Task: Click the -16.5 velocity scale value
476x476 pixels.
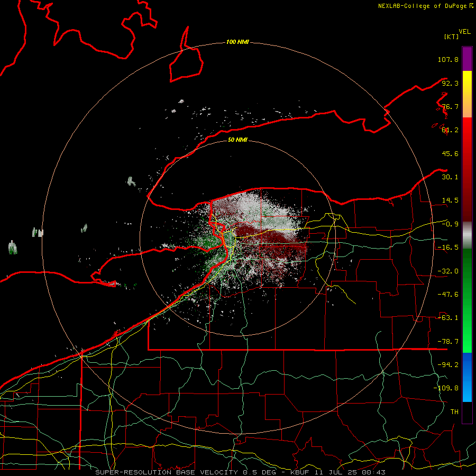Action: (x=448, y=248)
